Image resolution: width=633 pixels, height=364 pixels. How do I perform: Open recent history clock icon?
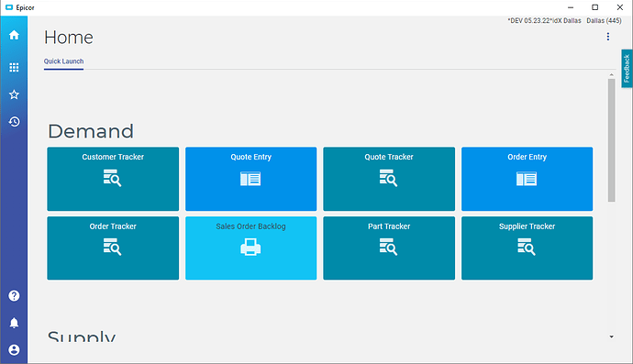pos(14,121)
